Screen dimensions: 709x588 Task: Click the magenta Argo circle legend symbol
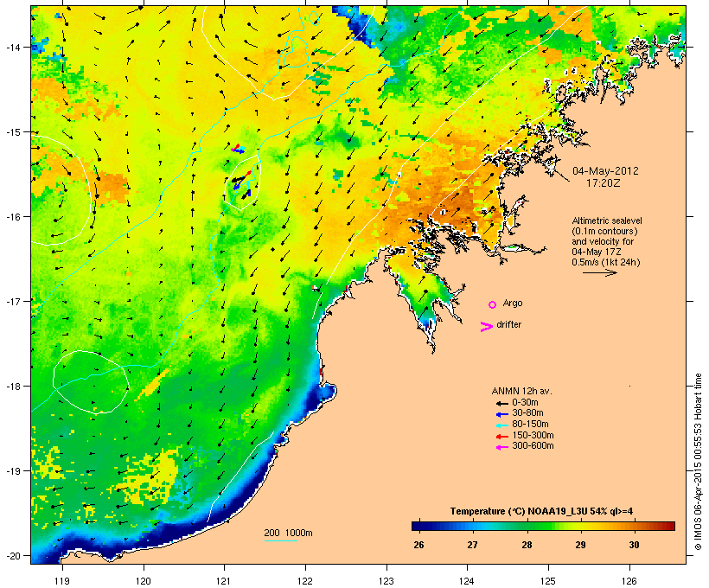pos(493,304)
